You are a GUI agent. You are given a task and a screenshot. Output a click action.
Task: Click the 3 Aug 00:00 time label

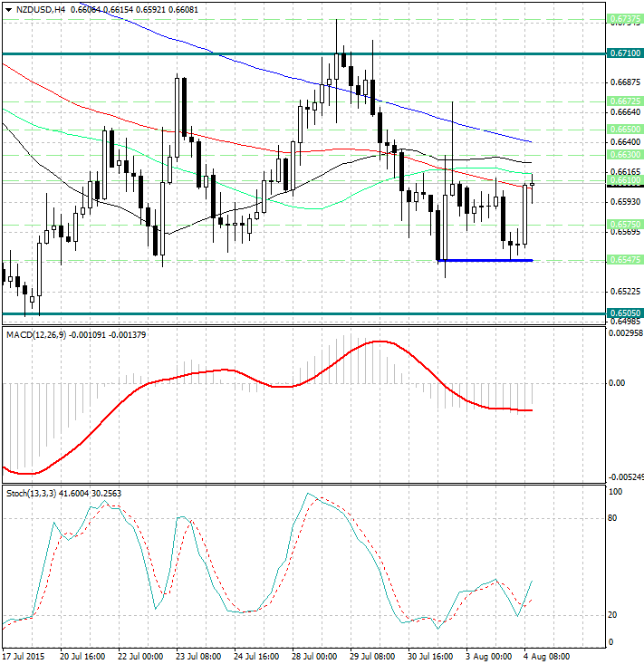(x=489, y=655)
